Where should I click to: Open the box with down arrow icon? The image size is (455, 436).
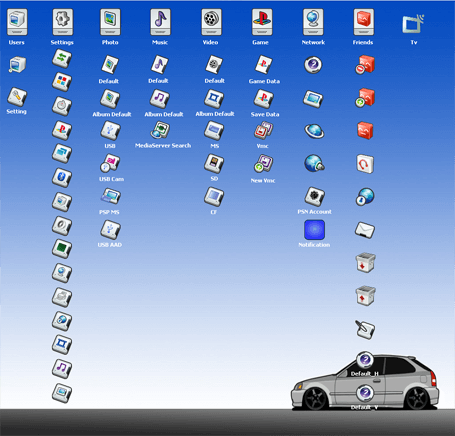tap(365, 262)
